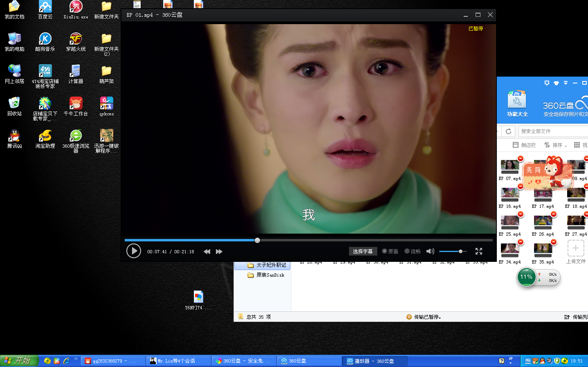The width and height of the screenshot is (588, 367).
Task: Mute the player volume speaker icon
Action: tap(430, 251)
